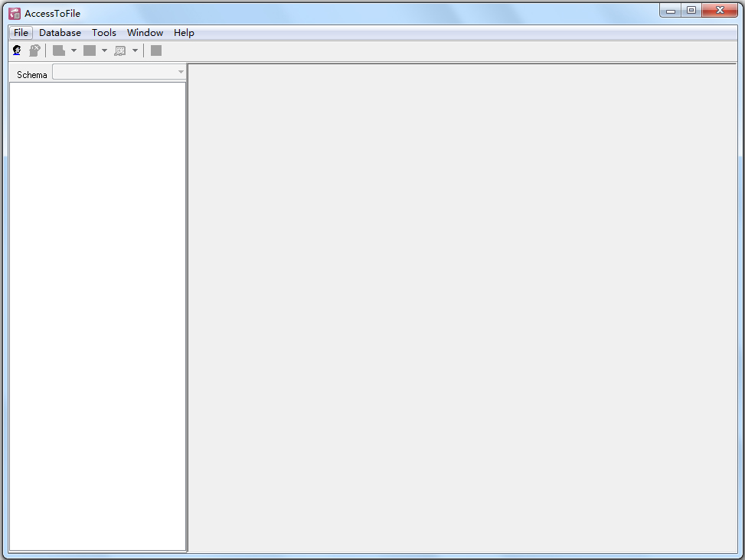Open the Schema combo box
745x560 pixels.
click(119, 72)
